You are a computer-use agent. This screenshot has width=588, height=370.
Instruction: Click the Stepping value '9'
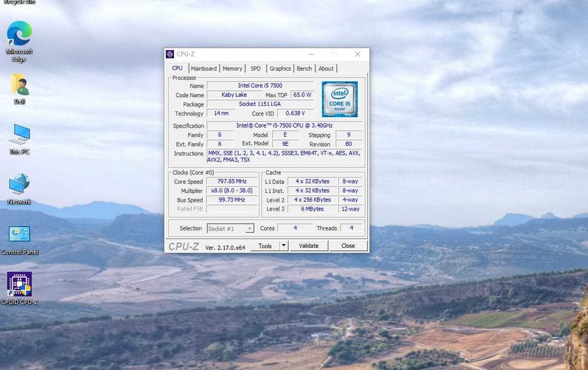pyautogui.click(x=349, y=135)
